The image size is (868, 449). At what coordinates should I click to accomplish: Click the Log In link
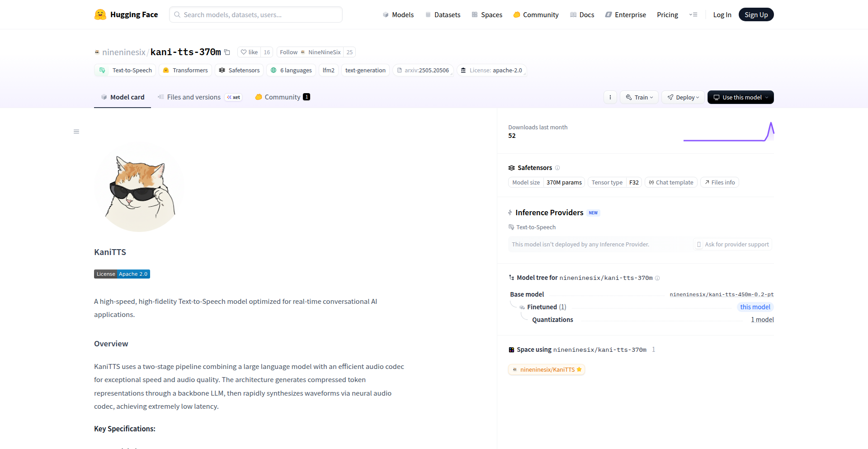coord(722,14)
